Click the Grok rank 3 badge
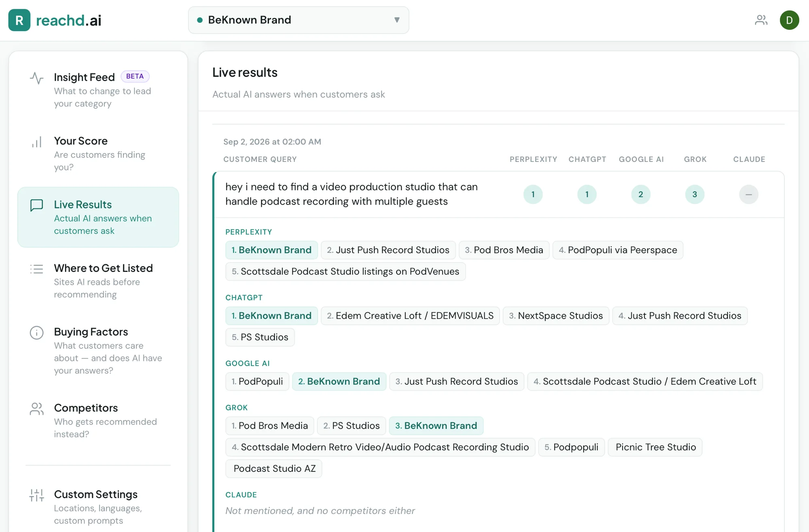Screen dimensions: 809x532 695,194
